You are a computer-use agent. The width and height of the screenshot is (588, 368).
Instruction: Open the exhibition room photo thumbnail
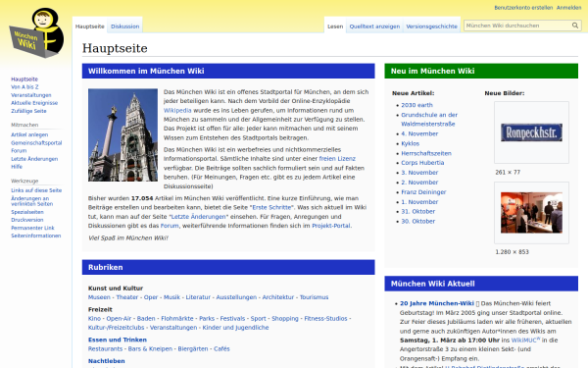click(531, 213)
